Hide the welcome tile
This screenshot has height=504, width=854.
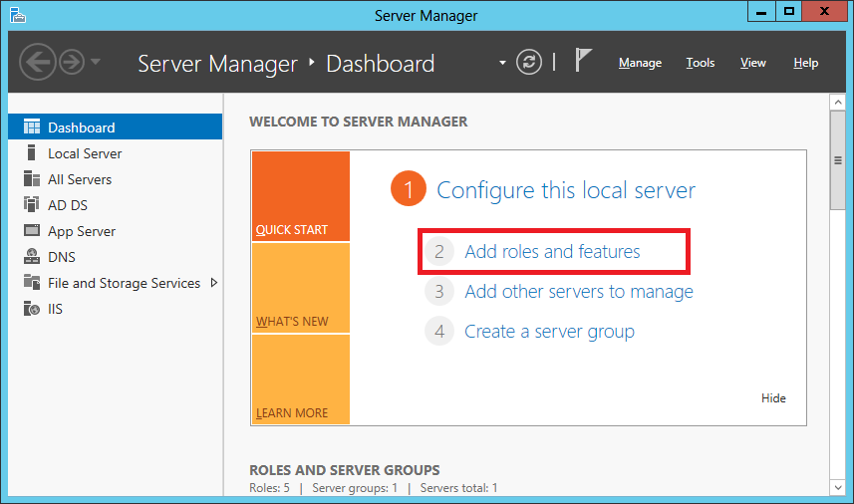773,398
